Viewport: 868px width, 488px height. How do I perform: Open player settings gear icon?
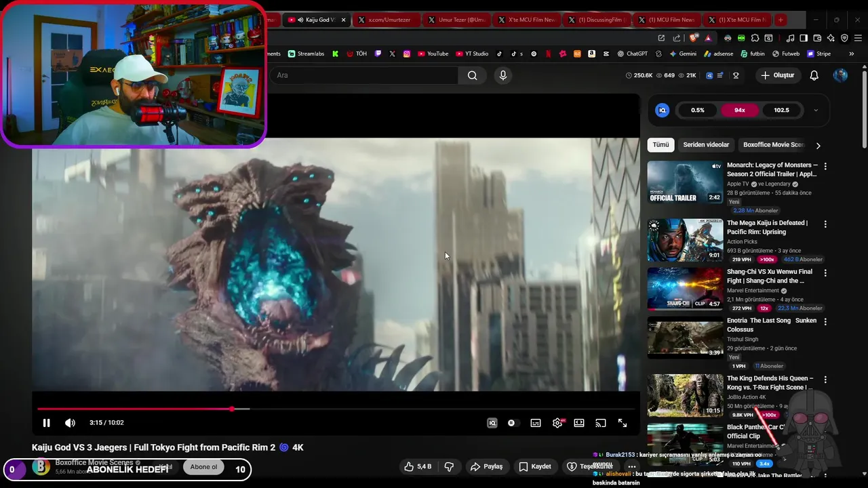tap(557, 423)
